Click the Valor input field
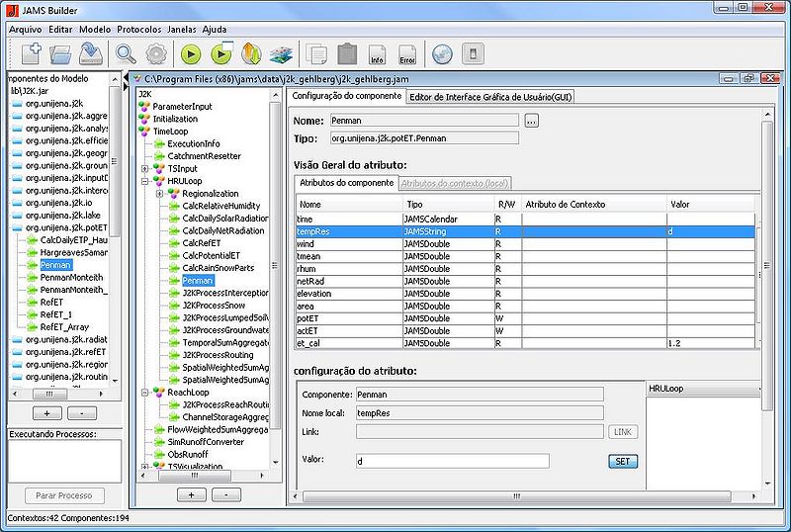Screen dimensions: 791x532 point(452,461)
